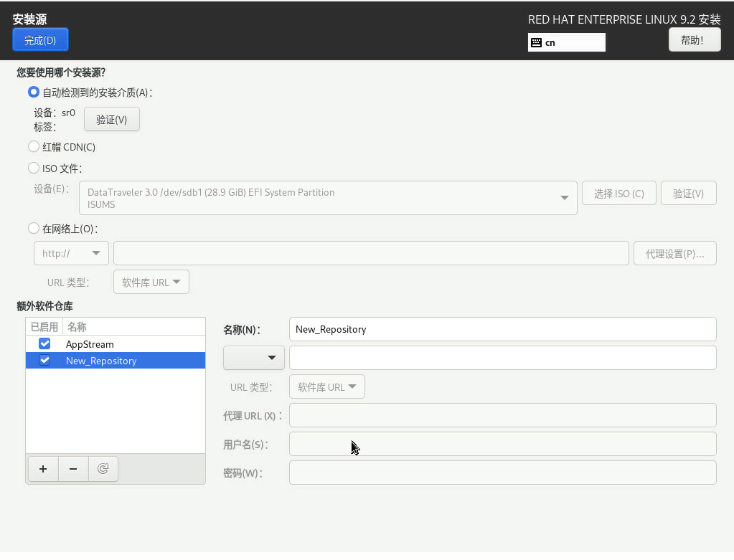Click the empty repository URL input field
The width and height of the screenshot is (734, 560).
pyautogui.click(x=502, y=358)
